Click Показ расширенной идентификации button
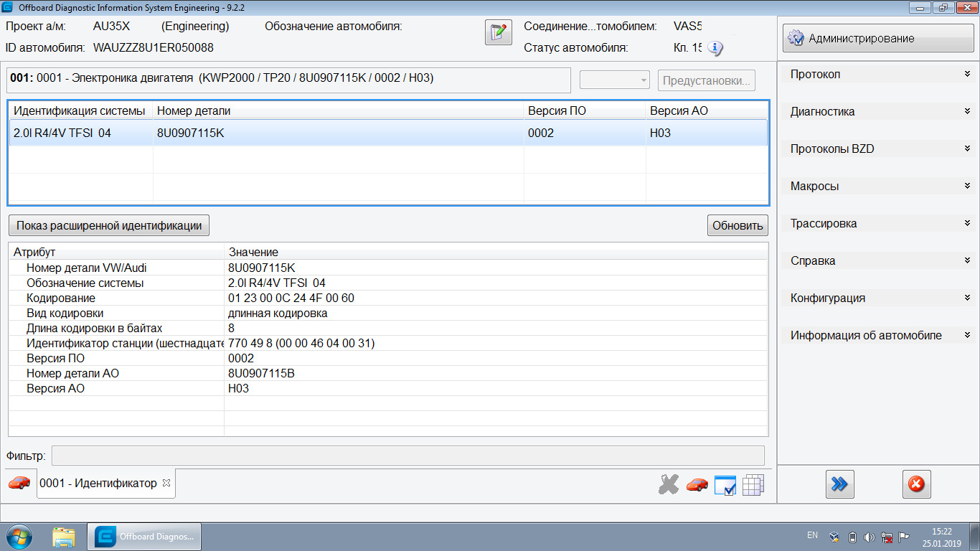The image size is (980, 551). coord(109,225)
